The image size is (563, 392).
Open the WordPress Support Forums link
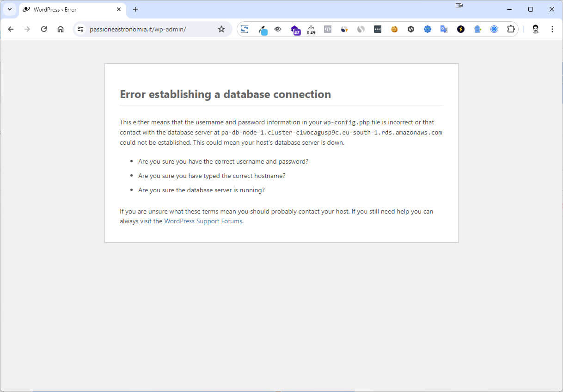click(203, 221)
